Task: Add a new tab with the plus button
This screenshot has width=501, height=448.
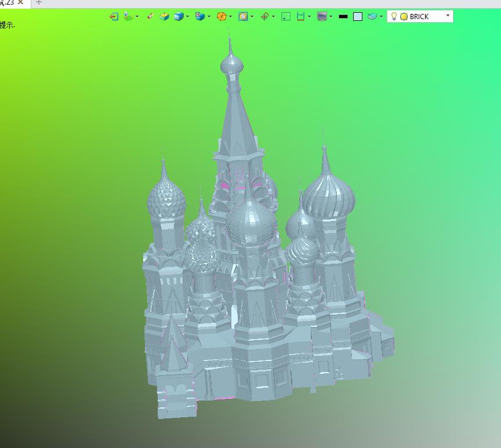Action: coord(39,2)
